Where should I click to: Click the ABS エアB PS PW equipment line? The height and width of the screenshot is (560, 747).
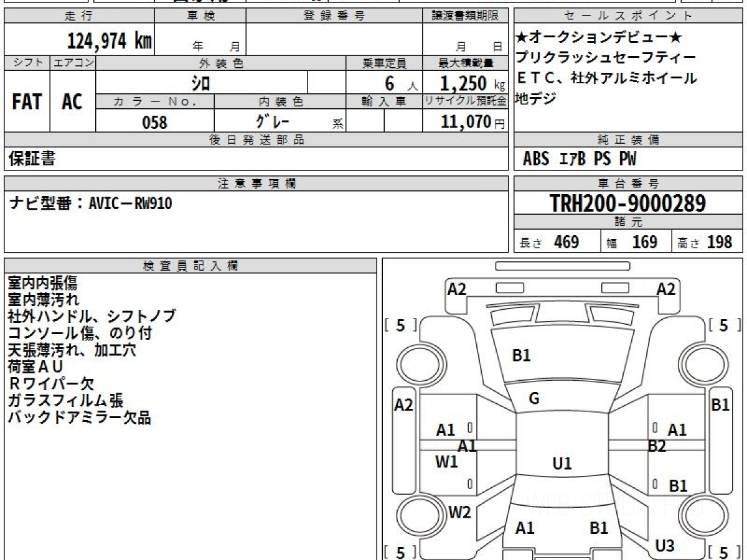tap(580, 159)
